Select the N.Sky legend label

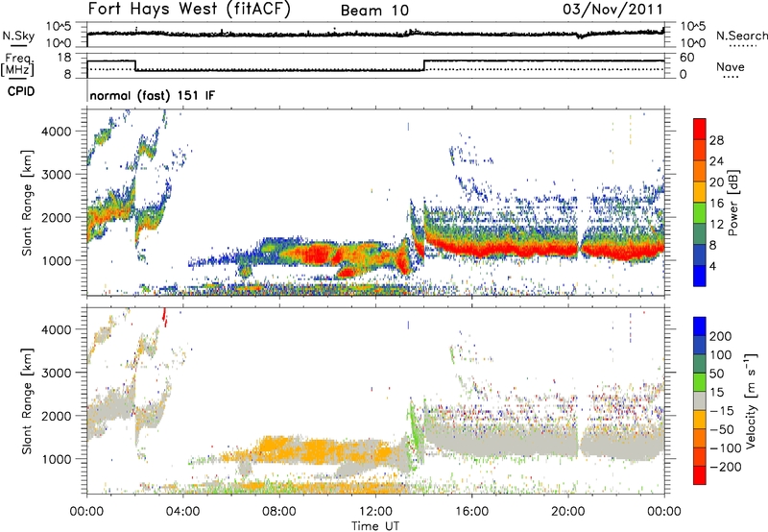coord(18,36)
